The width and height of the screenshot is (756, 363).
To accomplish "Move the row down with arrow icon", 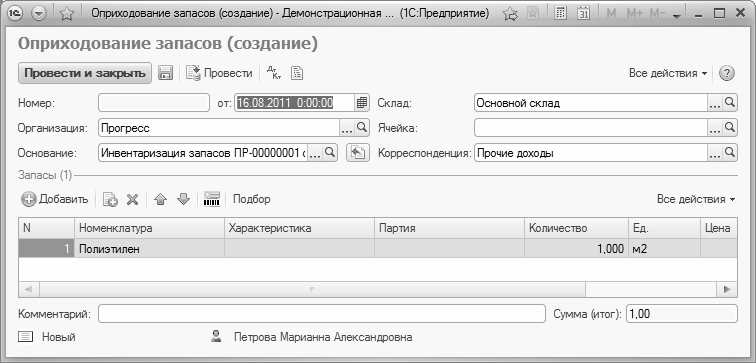I will (183, 199).
